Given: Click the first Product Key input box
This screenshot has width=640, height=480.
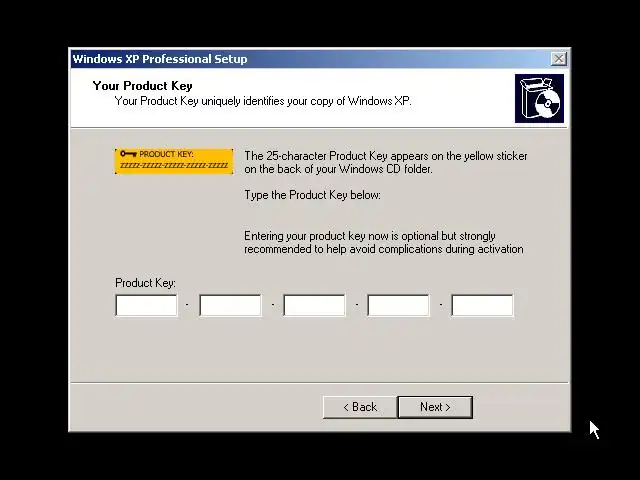Looking at the screenshot, I should (147, 305).
